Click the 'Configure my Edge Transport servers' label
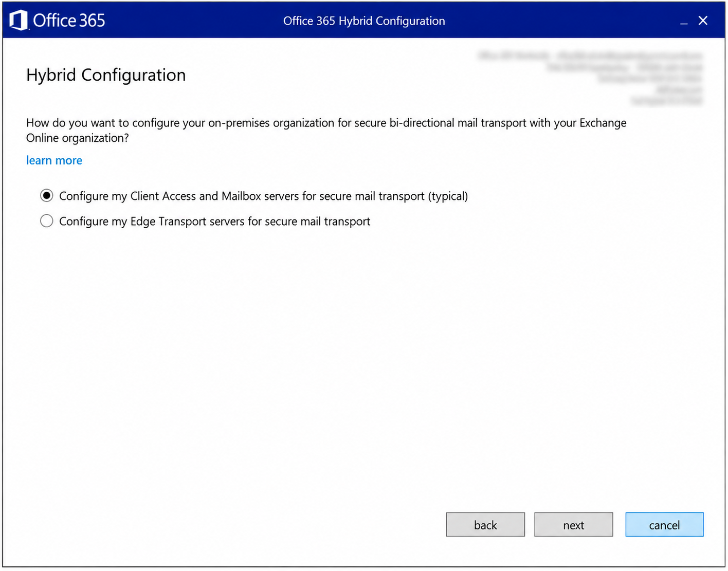Viewport: 728px width, 571px height. (214, 222)
